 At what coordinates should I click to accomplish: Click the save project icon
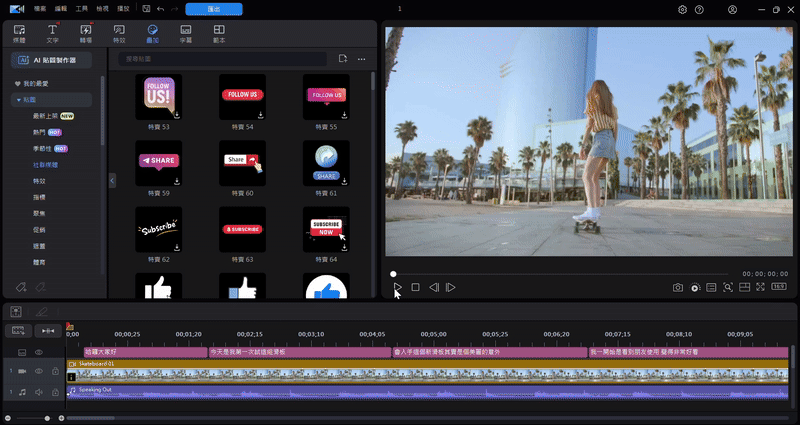[x=147, y=9]
